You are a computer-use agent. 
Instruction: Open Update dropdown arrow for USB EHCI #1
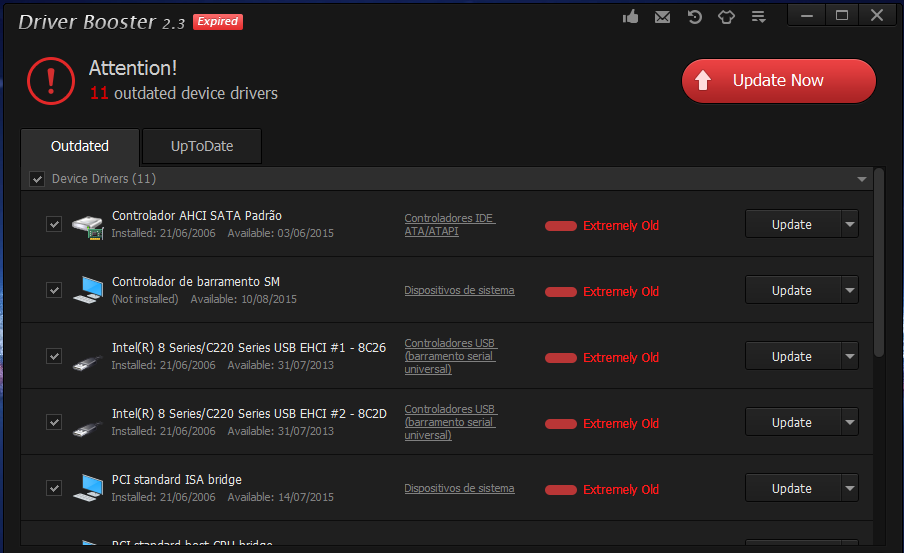click(x=850, y=356)
